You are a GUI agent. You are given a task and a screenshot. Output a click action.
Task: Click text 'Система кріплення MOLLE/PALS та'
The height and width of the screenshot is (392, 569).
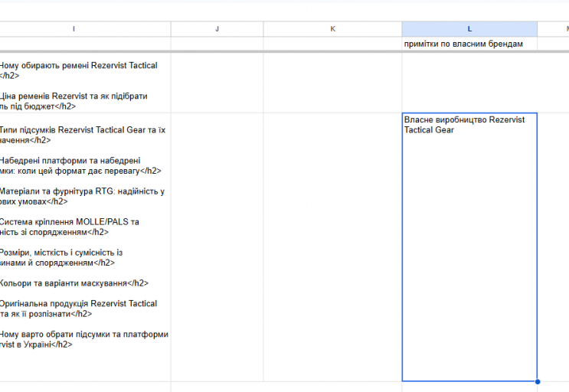(x=70, y=222)
